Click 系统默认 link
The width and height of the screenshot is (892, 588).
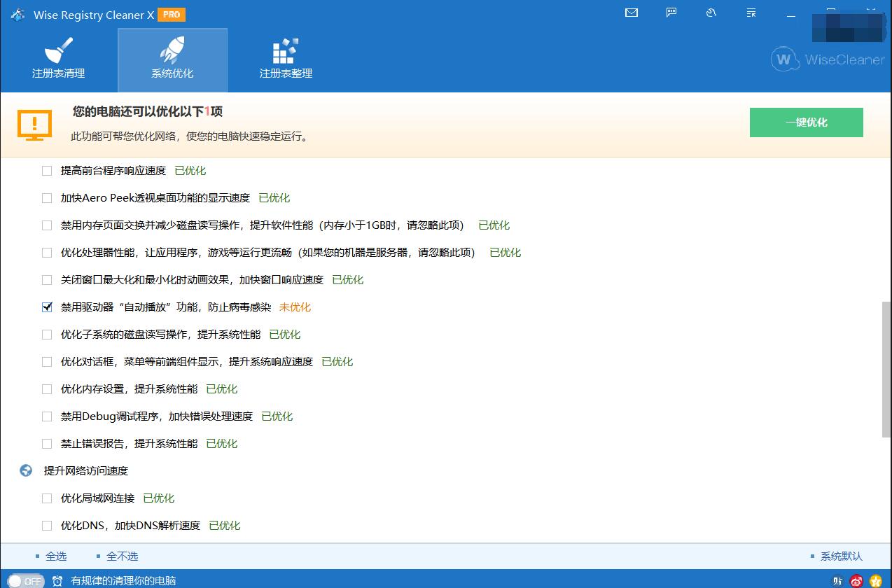point(842,556)
